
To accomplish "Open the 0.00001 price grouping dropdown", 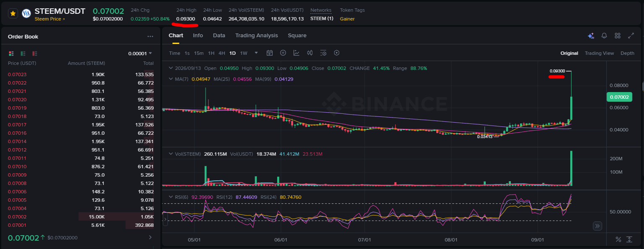I will click(140, 54).
